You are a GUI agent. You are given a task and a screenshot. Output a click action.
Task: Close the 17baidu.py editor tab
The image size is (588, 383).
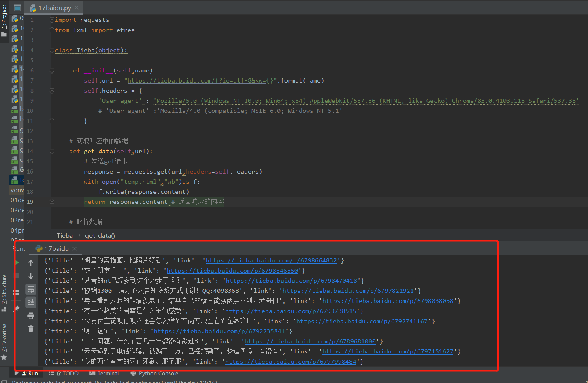tap(77, 8)
